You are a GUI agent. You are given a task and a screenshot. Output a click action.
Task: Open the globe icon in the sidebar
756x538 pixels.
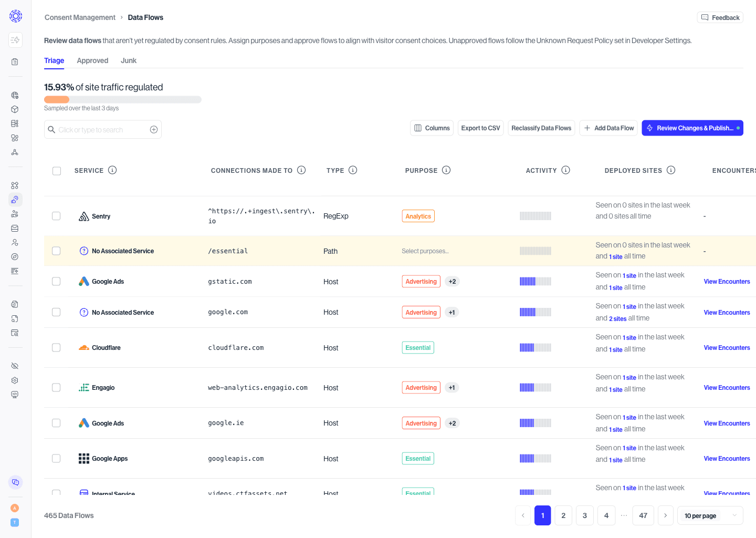(x=15, y=95)
